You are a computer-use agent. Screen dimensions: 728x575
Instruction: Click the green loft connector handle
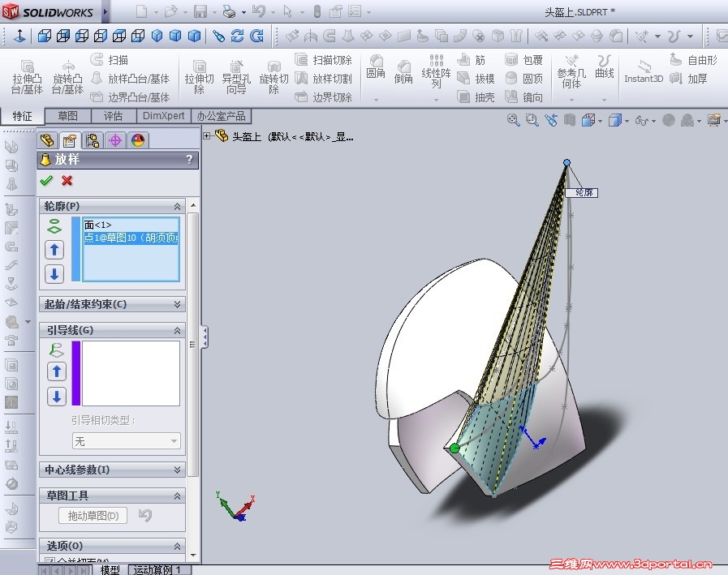click(x=454, y=448)
